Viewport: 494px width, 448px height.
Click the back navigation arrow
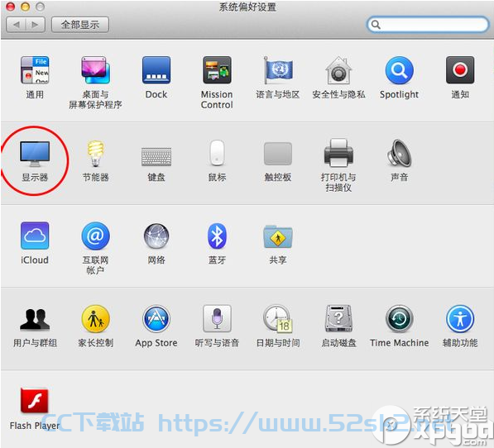(x=16, y=25)
